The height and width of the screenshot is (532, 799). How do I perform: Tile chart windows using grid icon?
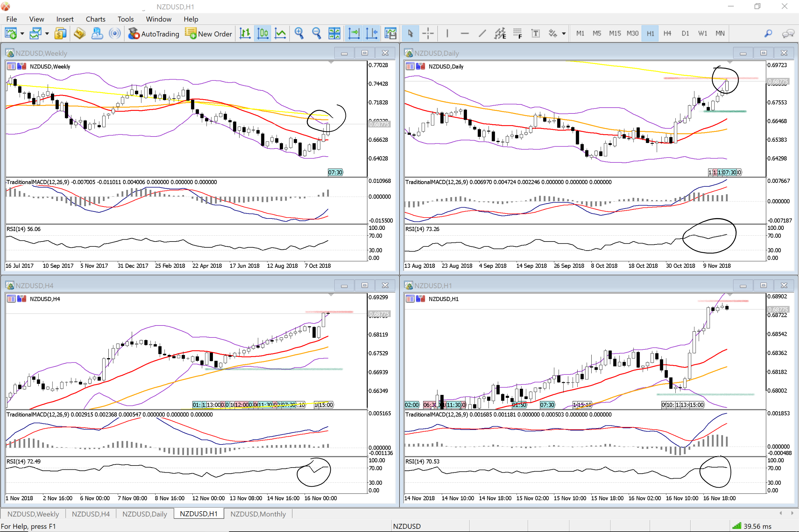[x=334, y=33]
